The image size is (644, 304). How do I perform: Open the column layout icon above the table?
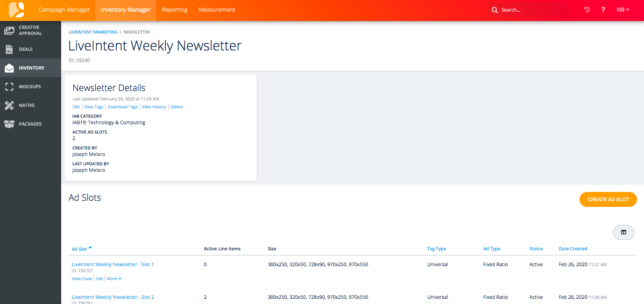point(623,232)
